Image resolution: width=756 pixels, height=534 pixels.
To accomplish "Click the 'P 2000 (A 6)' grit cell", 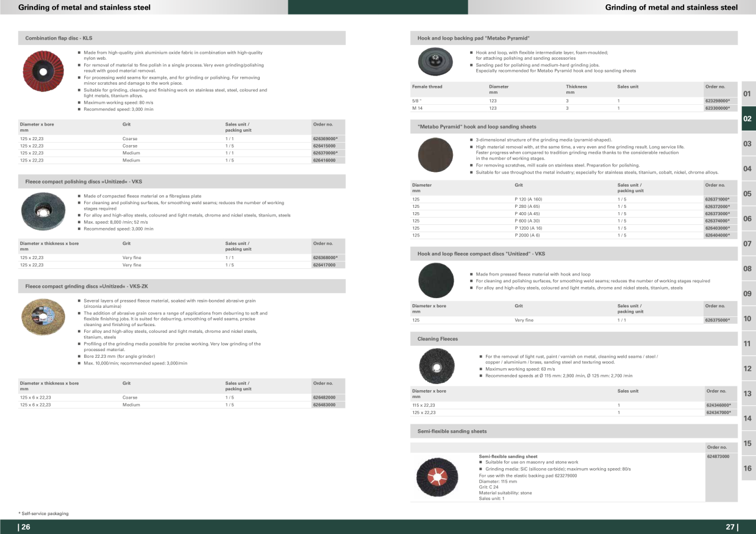I will [527, 235].
